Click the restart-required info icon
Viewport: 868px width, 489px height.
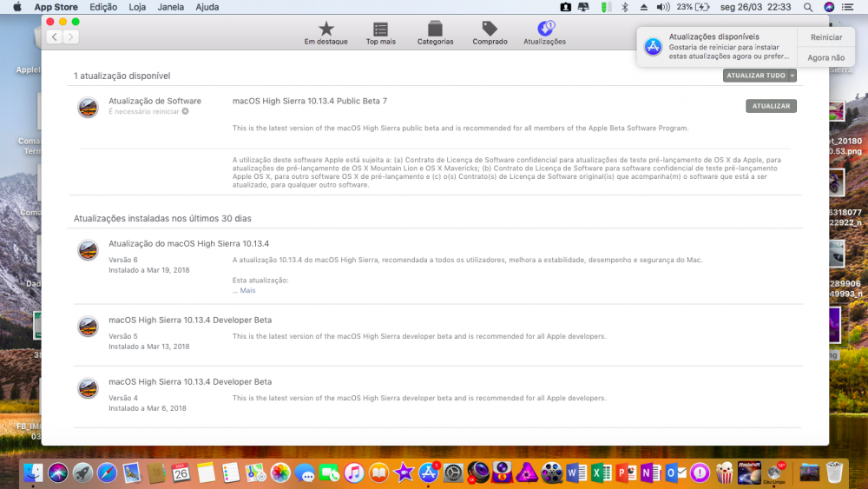[186, 111]
